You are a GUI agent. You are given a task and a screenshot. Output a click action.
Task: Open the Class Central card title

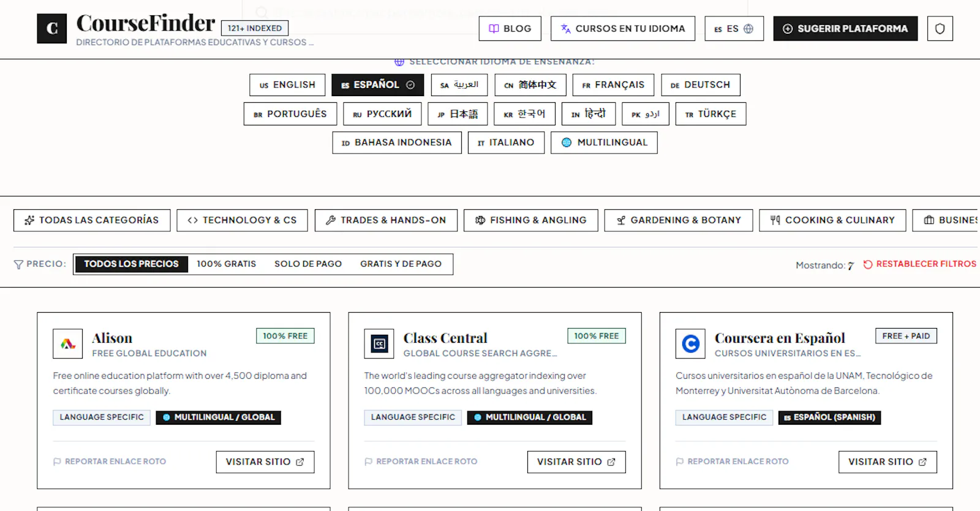445,338
